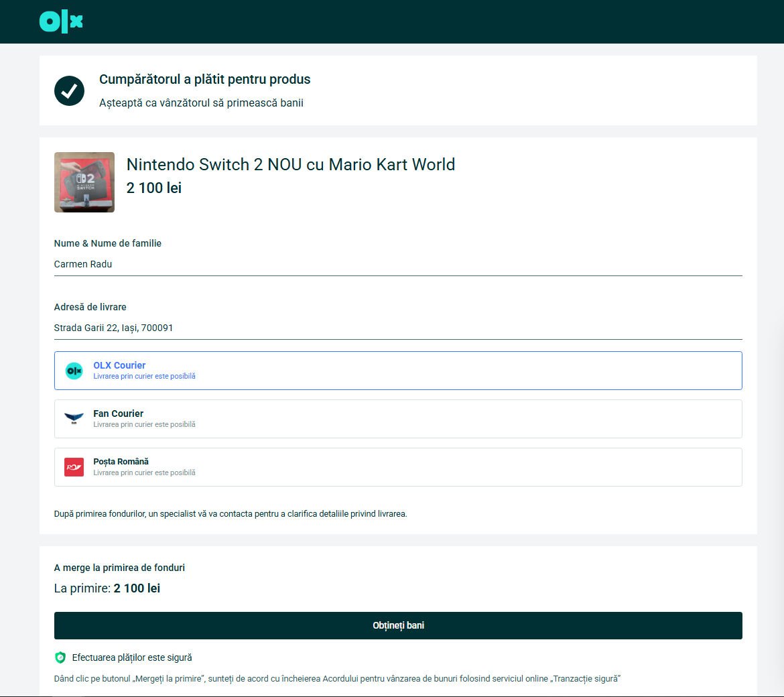Select the OLX Courier delivery option
Viewport: 784px width, 697px height.
coord(398,371)
